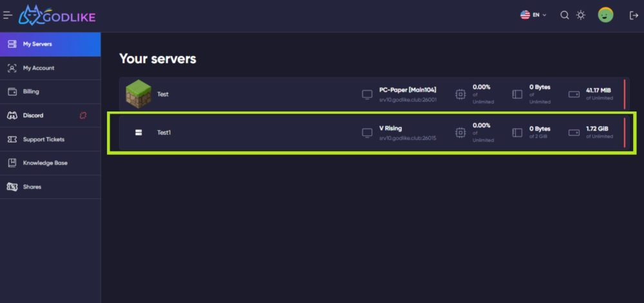Click the red link icon beside Discord

click(83, 115)
